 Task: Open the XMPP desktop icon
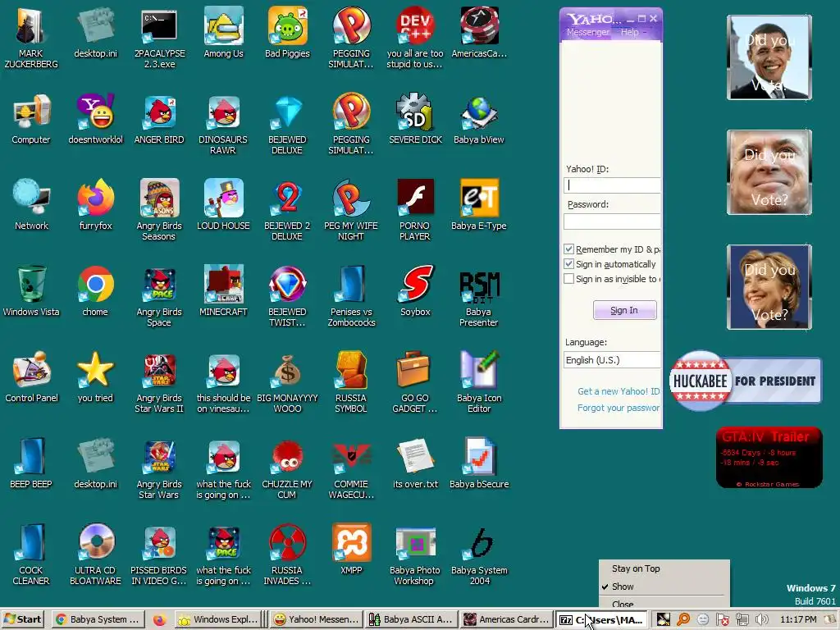click(351, 549)
